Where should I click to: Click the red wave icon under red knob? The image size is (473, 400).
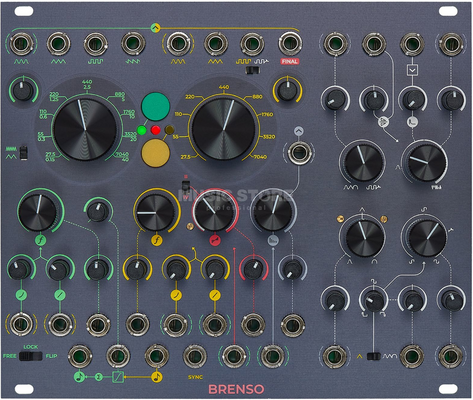(215, 240)
